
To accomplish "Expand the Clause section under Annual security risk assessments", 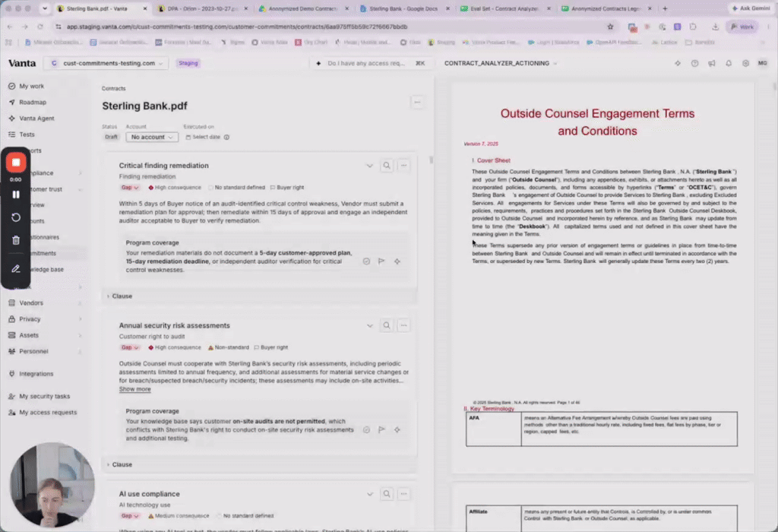I will click(x=119, y=464).
